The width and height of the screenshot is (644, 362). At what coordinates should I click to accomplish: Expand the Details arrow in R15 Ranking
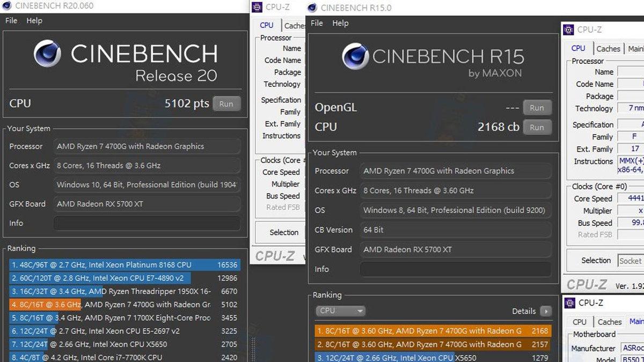point(546,311)
